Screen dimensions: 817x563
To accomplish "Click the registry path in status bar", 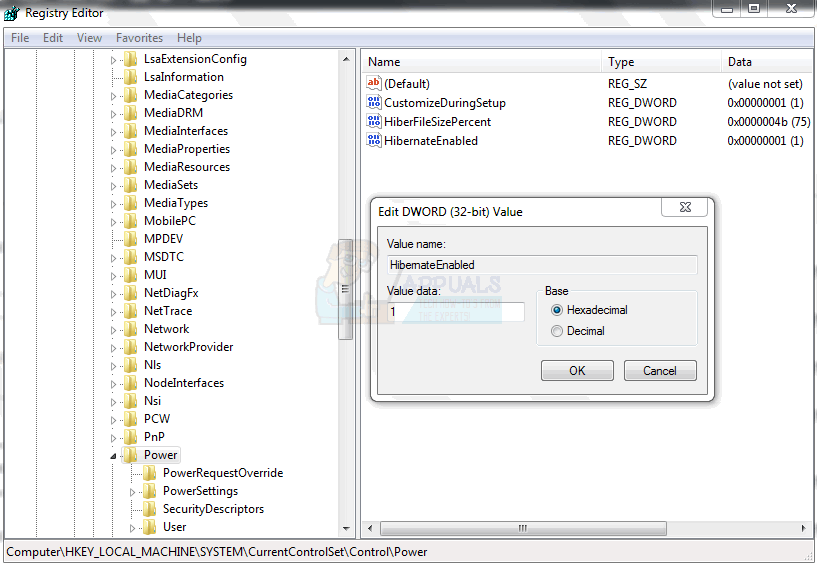I will (217, 552).
